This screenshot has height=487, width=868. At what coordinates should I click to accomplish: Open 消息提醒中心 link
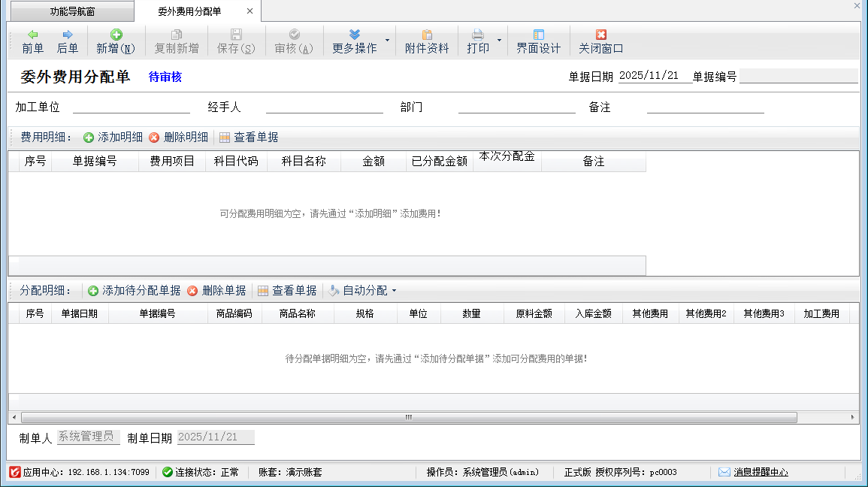click(761, 472)
